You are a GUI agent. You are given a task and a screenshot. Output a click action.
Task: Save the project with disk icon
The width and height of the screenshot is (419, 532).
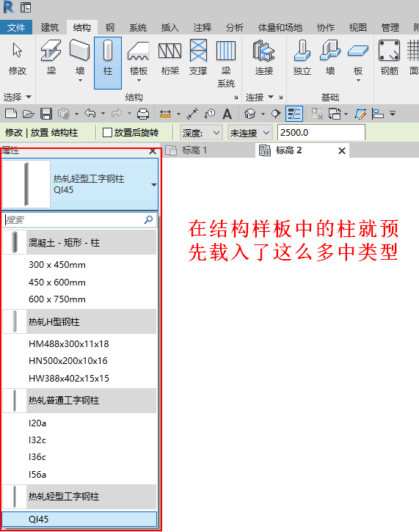(45, 114)
